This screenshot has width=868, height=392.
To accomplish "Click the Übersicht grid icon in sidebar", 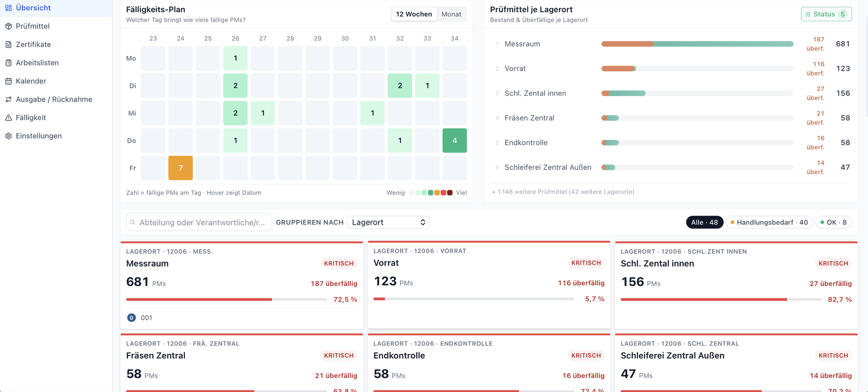I will (8, 8).
